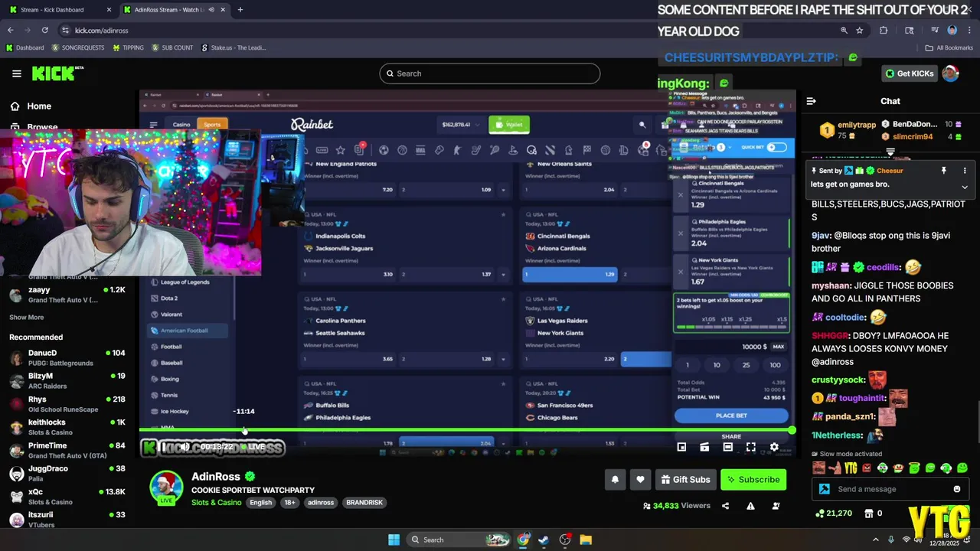
Task: Open Chrome three-dot menu
Action: (969, 30)
